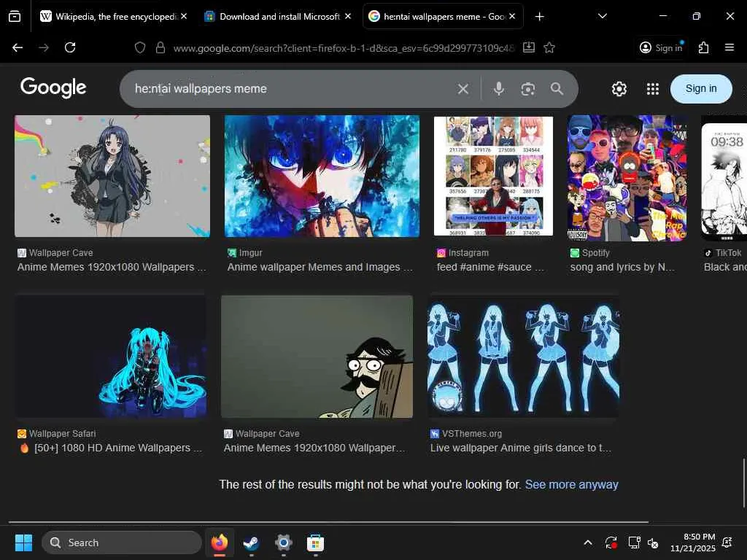Click the blue Google Sign in button
747x560 pixels.
(x=701, y=88)
